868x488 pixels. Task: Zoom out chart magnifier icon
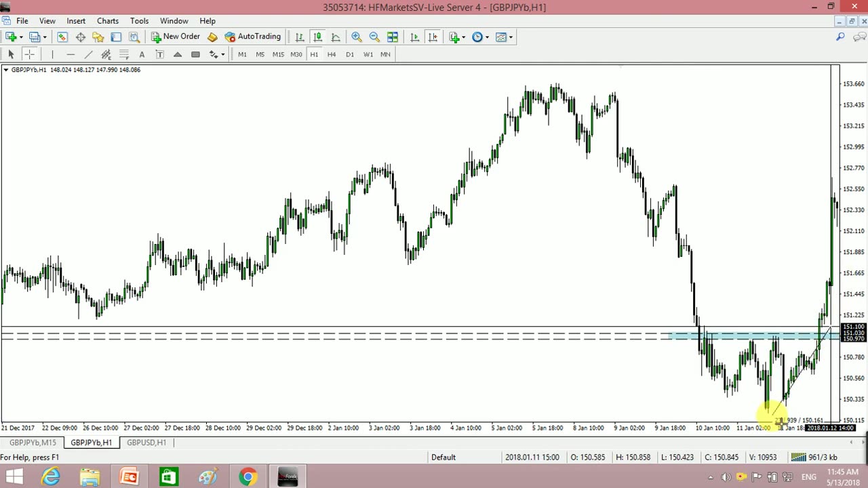click(374, 37)
